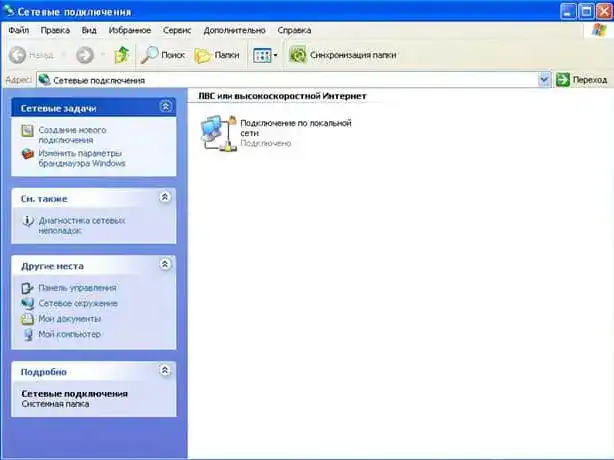Click the Windows flag logo
Image resolution: width=614 pixels, height=460 pixels.
tap(598, 31)
